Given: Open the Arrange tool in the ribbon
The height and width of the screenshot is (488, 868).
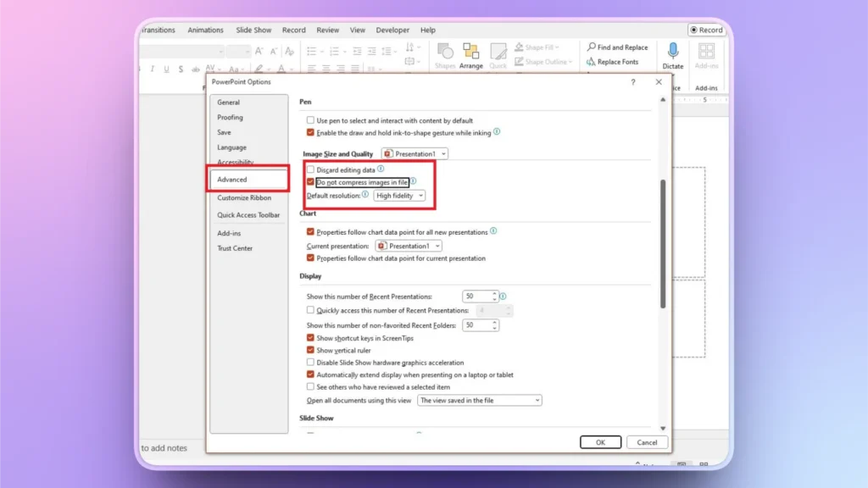Looking at the screenshot, I should click(x=471, y=51).
